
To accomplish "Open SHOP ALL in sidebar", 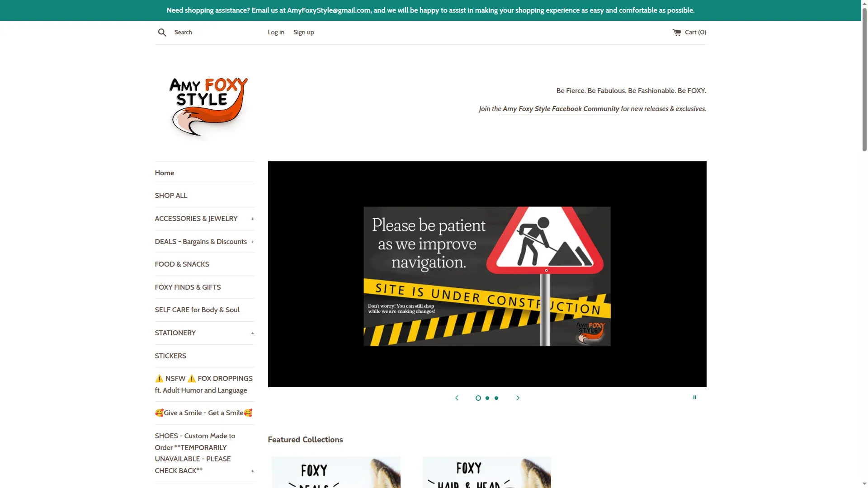I will pyautogui.click(x=171, y=196).
